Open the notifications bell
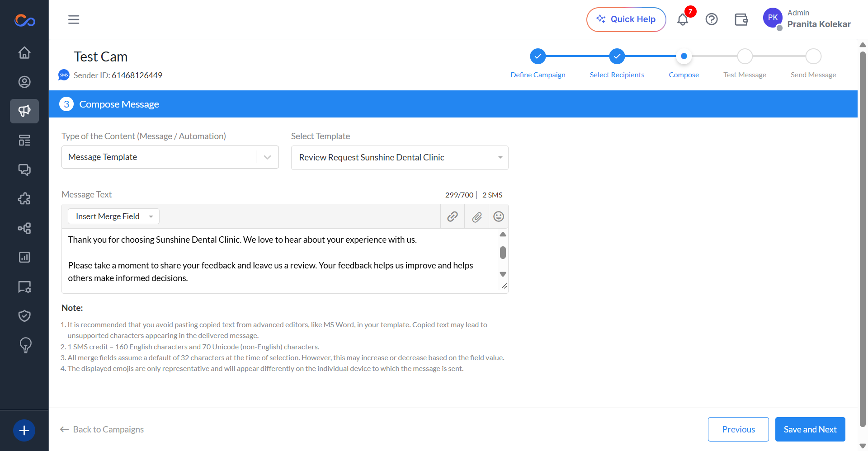 coord(683,19)
